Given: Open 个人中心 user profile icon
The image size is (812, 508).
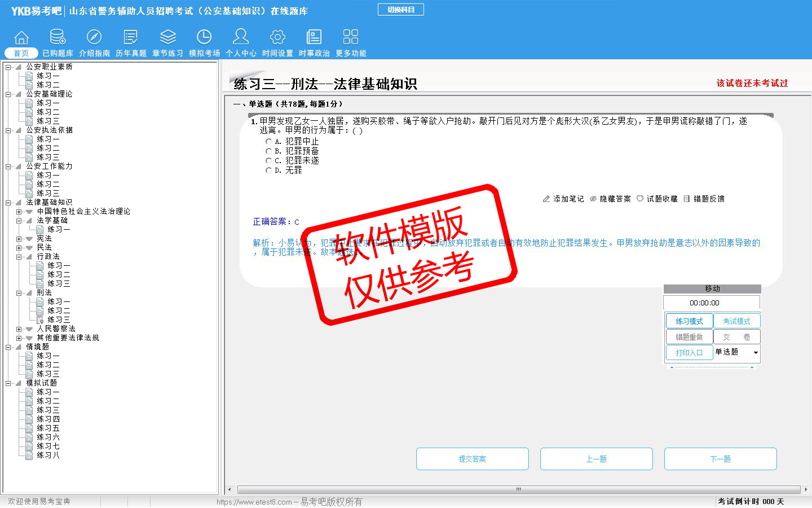Looking at the screenshot, I should point(241,38).
